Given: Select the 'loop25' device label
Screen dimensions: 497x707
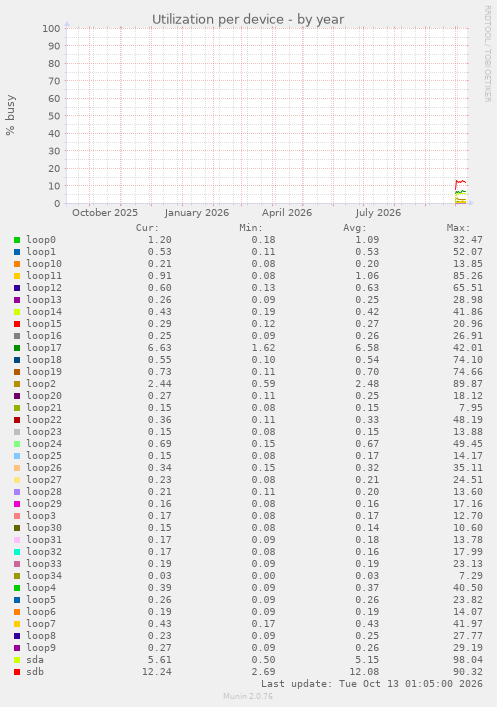Looking at the screenshot, I should coord(44,456).
